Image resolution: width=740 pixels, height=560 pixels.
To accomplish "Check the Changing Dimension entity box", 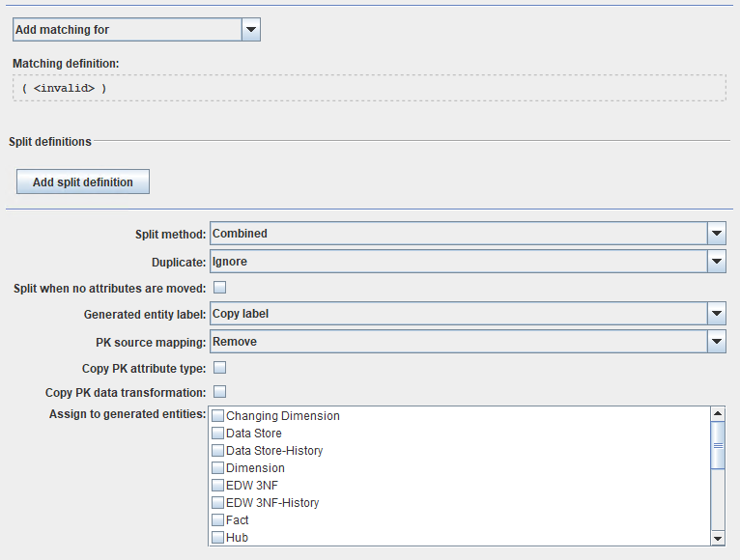I will tap(218, 416).
